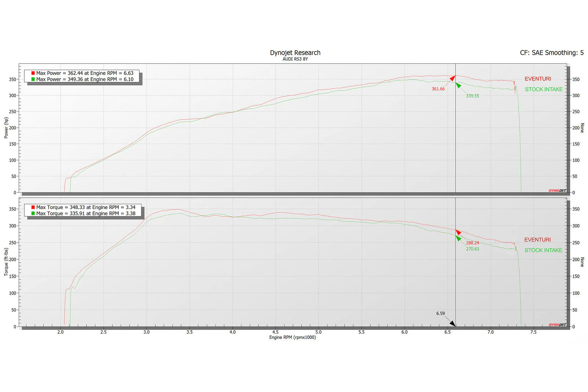Click the EVENTURI label in torque graph
Viewport: 588px width, 392px height.
pyautogui.click(x=537, y=240)
